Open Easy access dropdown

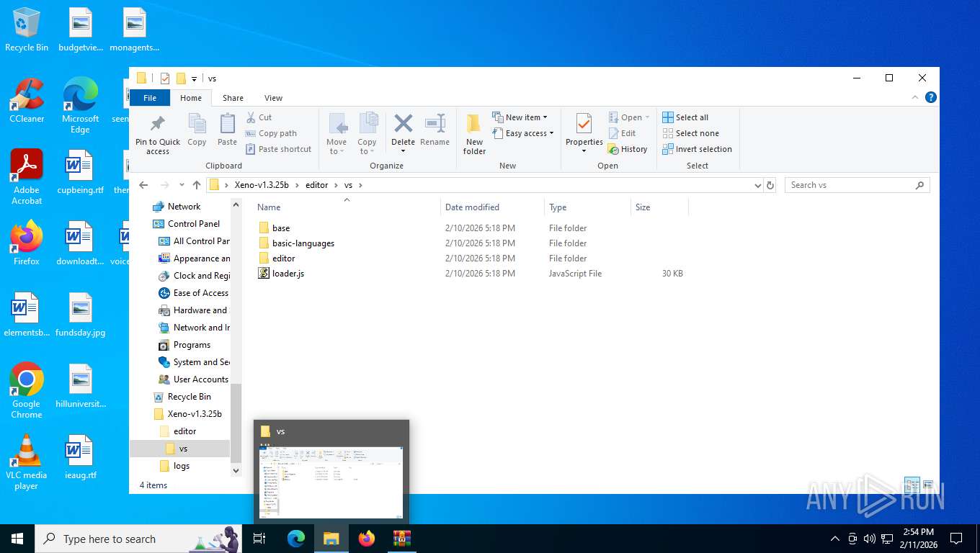coord(524,133)
